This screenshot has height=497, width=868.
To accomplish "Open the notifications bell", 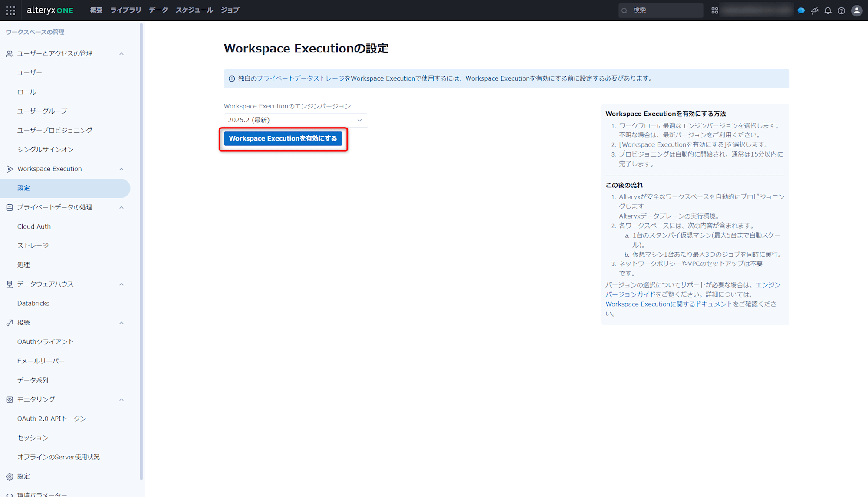I will 828,10.
